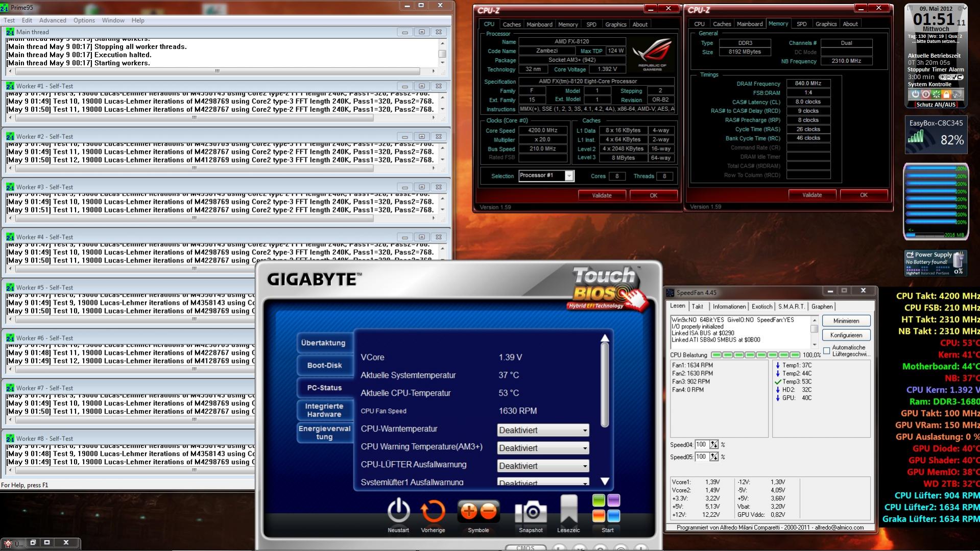The image size is (980, 551).
Task: Open the Advanced menu in Prime95
Action: pos(53,20)
